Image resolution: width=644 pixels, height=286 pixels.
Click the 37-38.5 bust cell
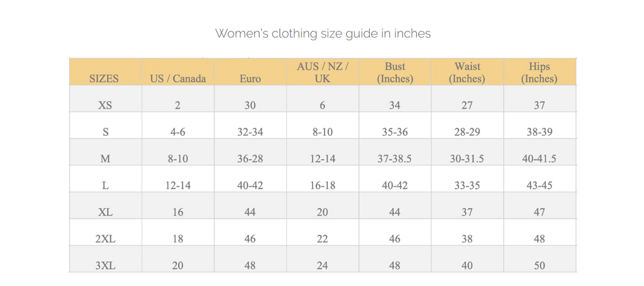pos(395,159)
